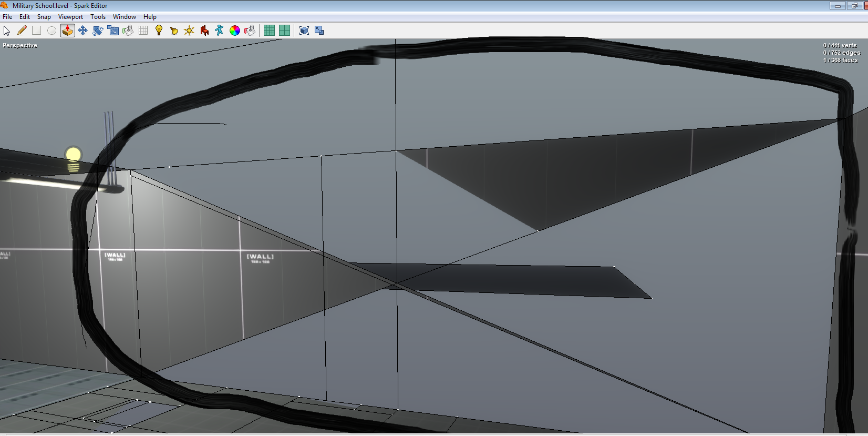Toggle the dense green grid icon
Viewport: 868px width, 436px height.
click(x=269, y=31)
